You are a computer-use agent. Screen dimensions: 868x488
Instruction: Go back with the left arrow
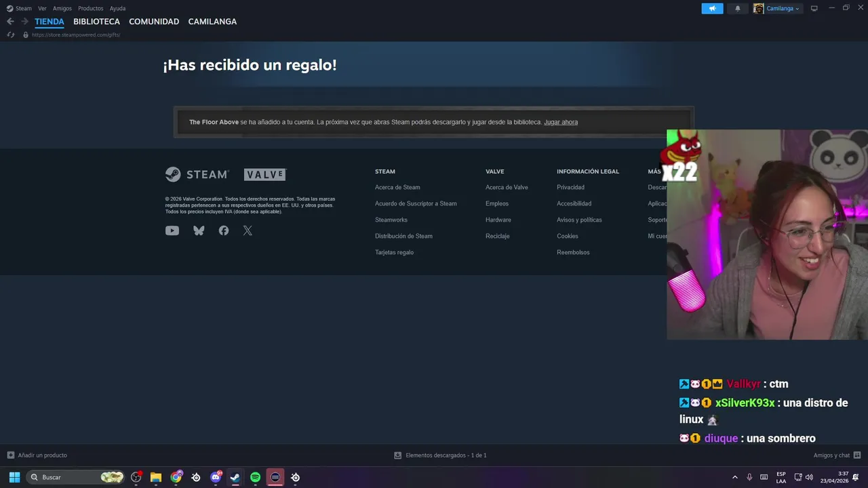(10, 22)
